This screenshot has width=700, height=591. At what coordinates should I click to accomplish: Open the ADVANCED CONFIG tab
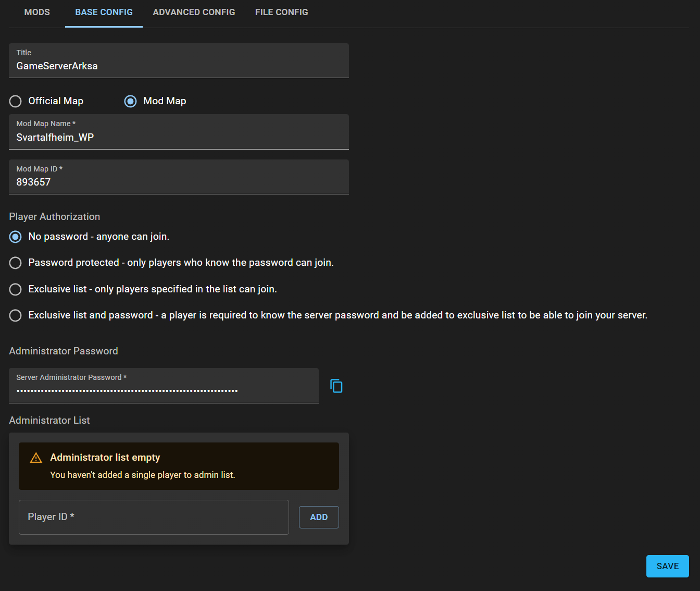coord(194,12)
